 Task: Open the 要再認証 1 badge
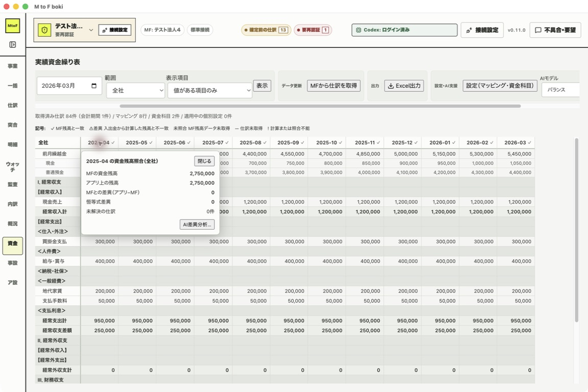point(313,30)
